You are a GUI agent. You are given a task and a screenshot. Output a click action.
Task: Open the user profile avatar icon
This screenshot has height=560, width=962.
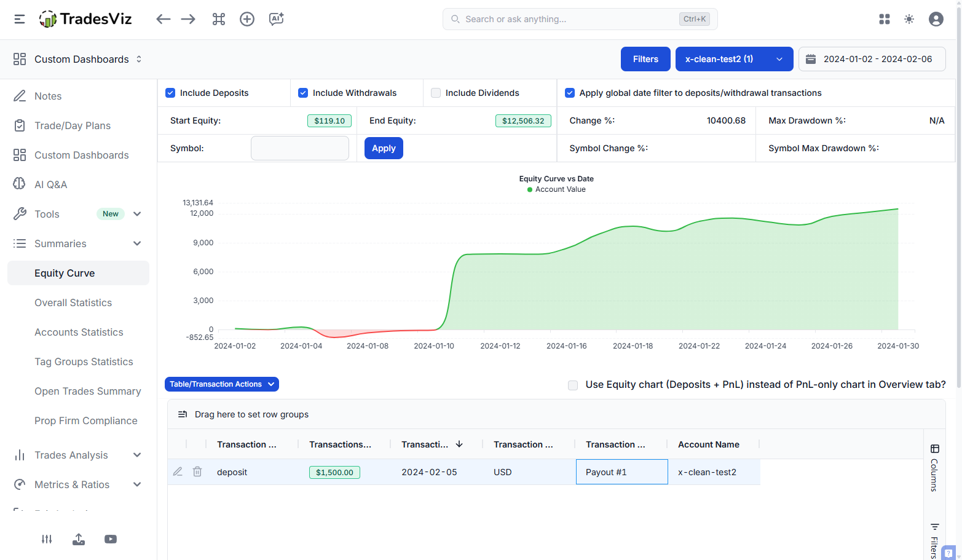936,19
